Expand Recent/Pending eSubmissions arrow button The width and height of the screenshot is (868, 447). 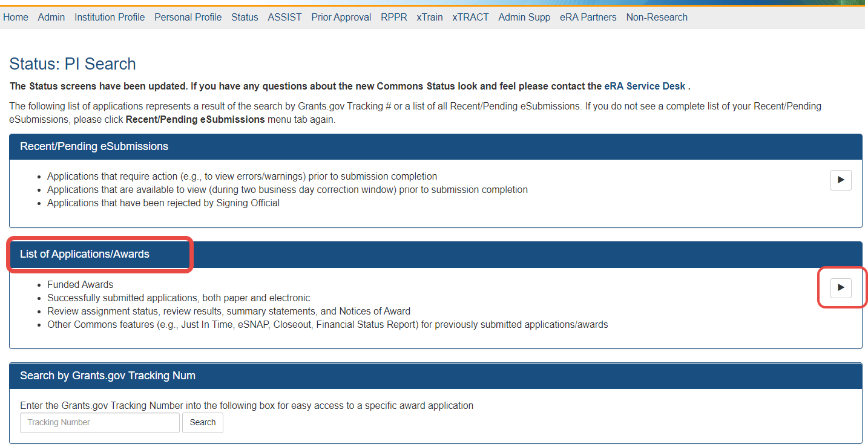(840, 180)
